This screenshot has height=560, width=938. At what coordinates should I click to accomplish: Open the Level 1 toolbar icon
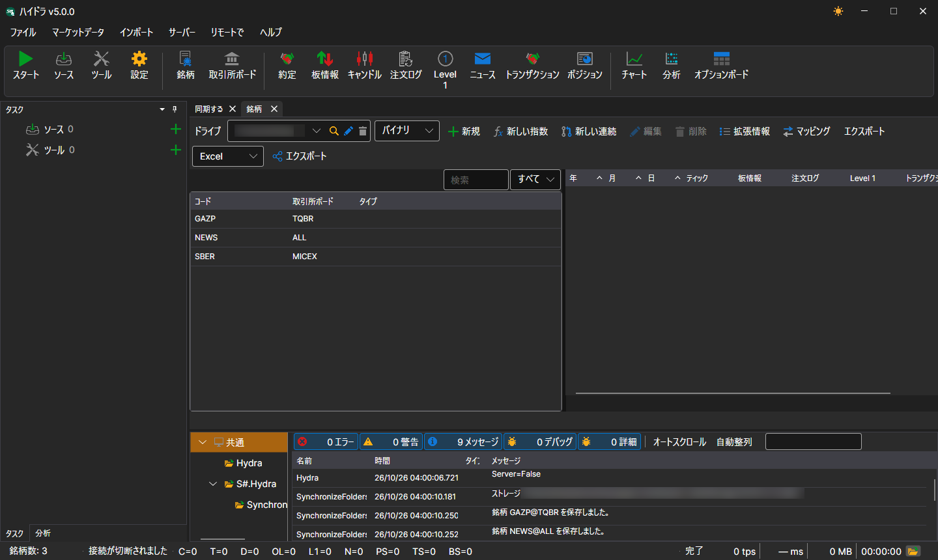[445, 59]
